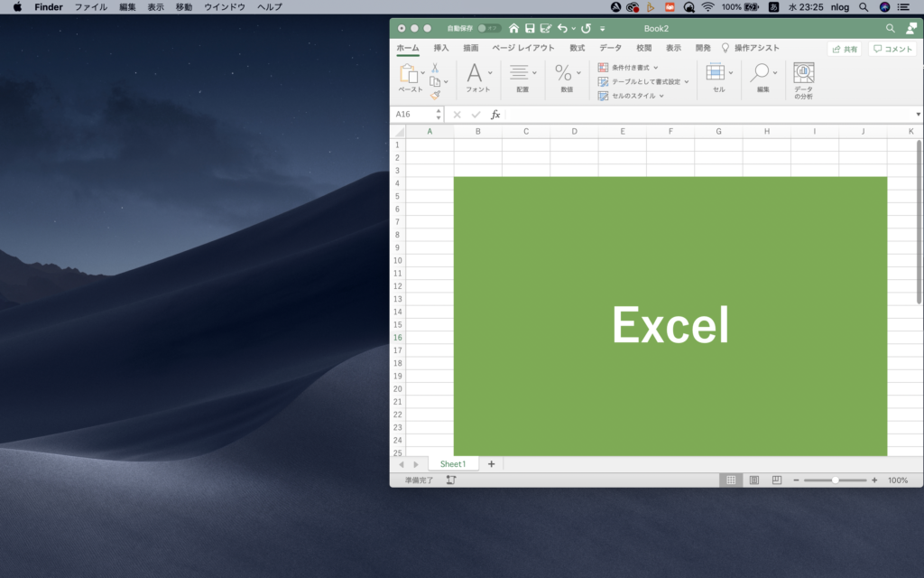
Task: Add a new sheet with plus icon
Action: [491, 463]
